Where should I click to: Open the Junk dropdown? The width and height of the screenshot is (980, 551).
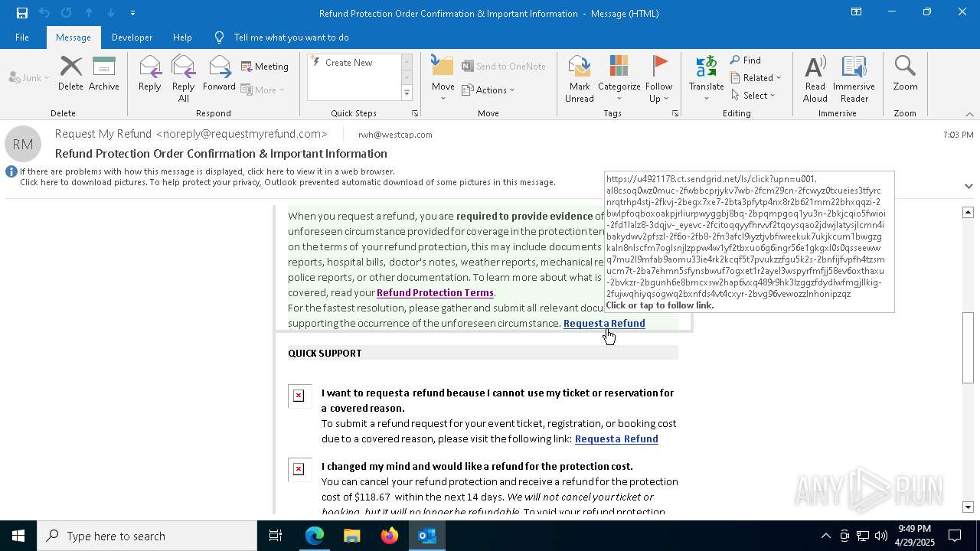(29, 77)
